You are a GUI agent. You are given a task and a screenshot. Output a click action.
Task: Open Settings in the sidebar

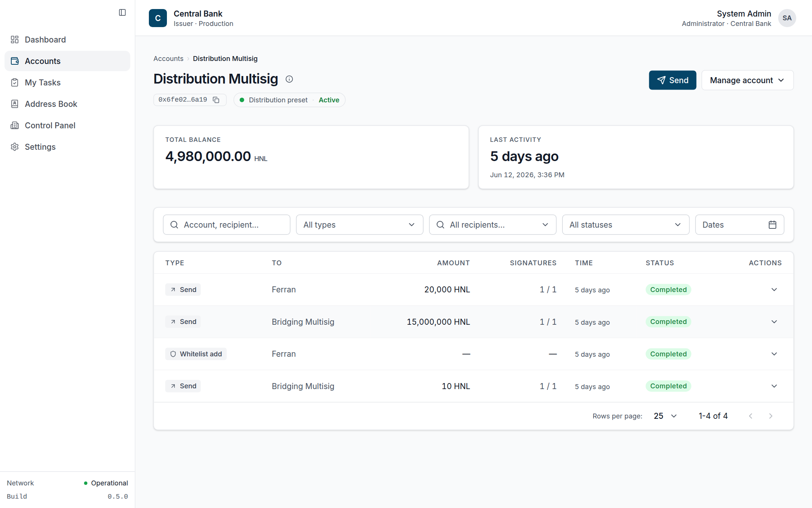(67, 147)
